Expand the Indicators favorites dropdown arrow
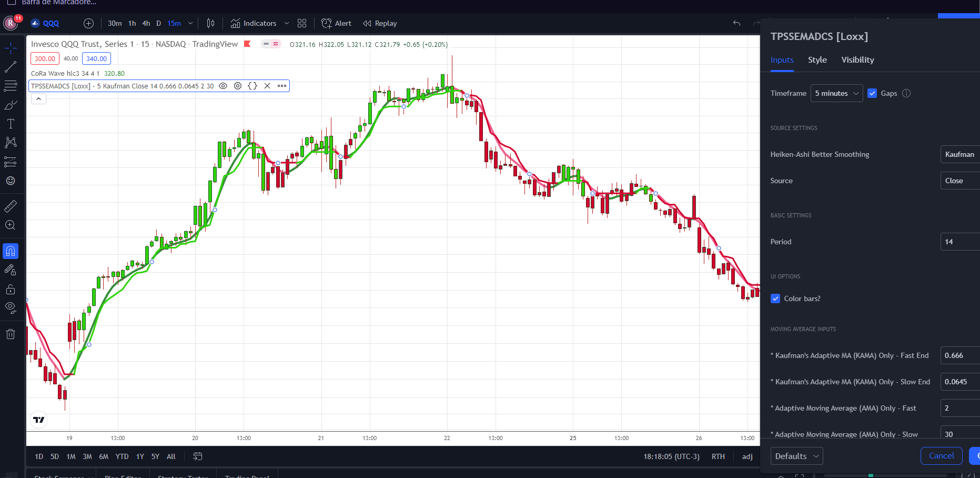 (x=287, y=23)
